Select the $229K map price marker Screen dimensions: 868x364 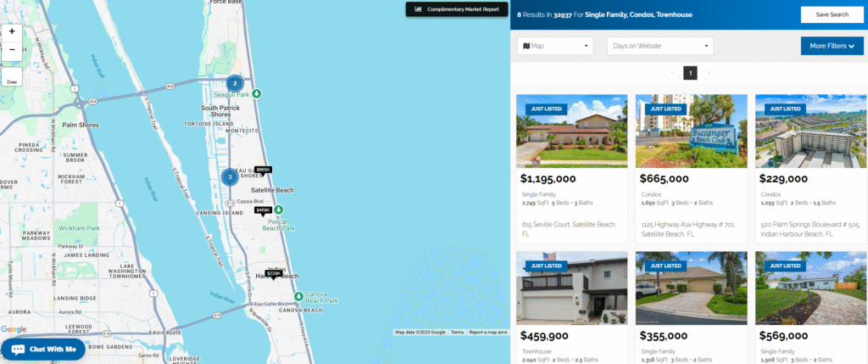tap(274, 274)
